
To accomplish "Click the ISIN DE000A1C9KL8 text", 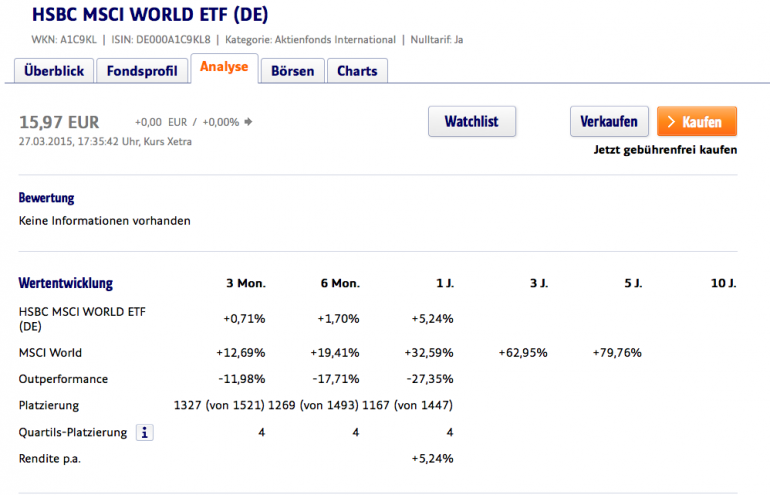I will coord(161,40).
